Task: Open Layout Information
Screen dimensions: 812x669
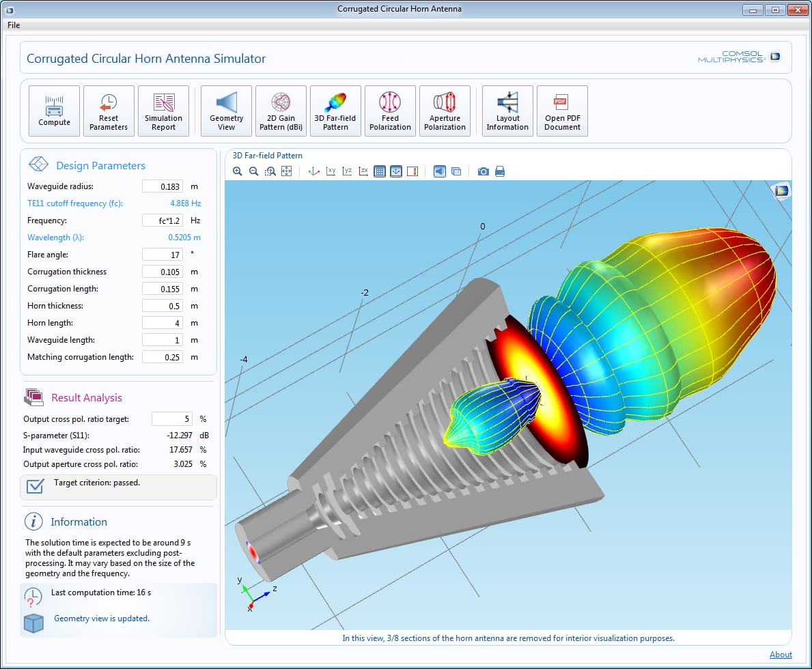Action: click(507, 111)
